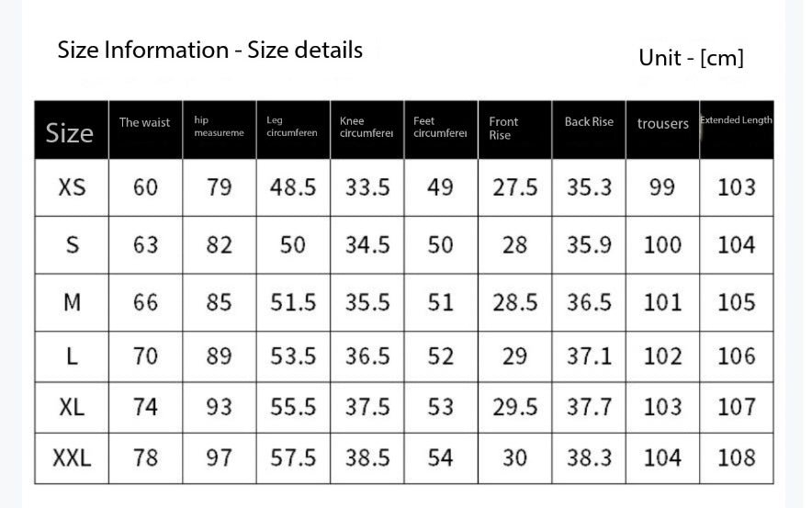Select the M back rise value 36.5
This screenshot has width=812, height=508.
pos(589,302)
